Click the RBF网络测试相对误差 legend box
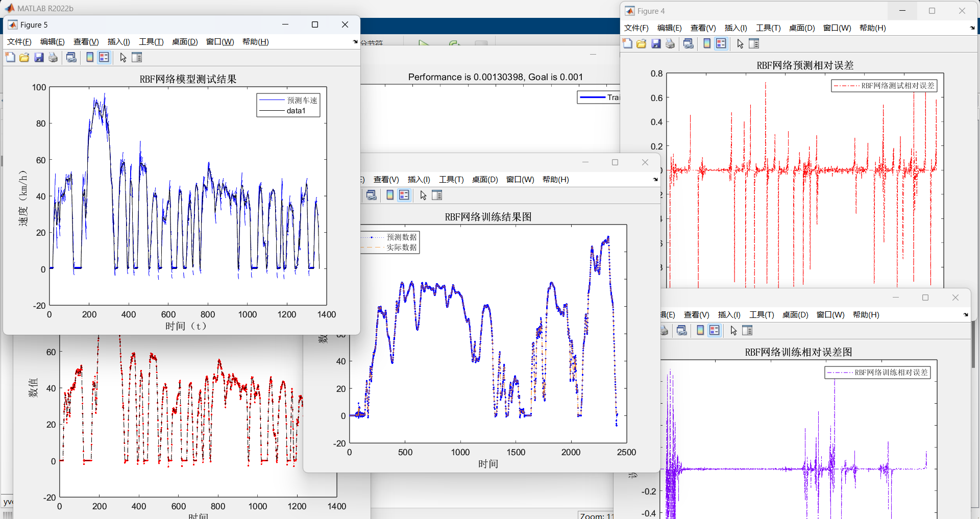This screenshot has width=980, height=519. tap(884, 86)
